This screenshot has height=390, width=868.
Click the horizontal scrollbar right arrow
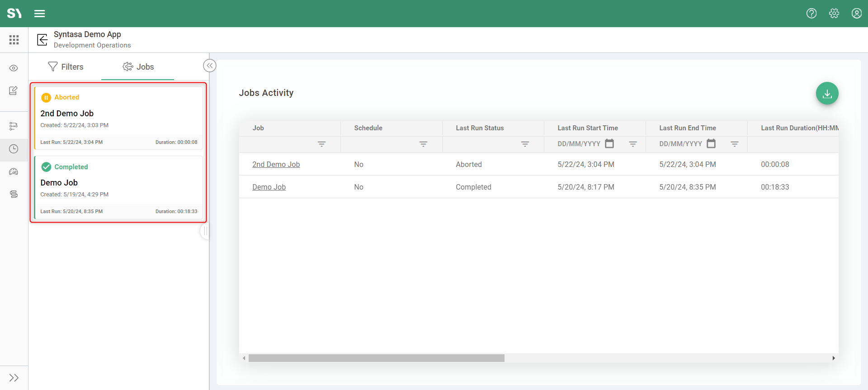click(833, 358)
